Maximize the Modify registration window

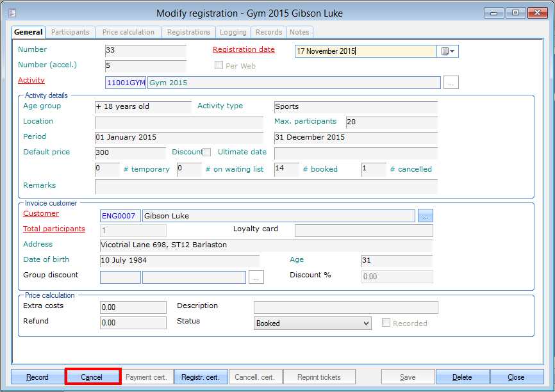[515, 13]
